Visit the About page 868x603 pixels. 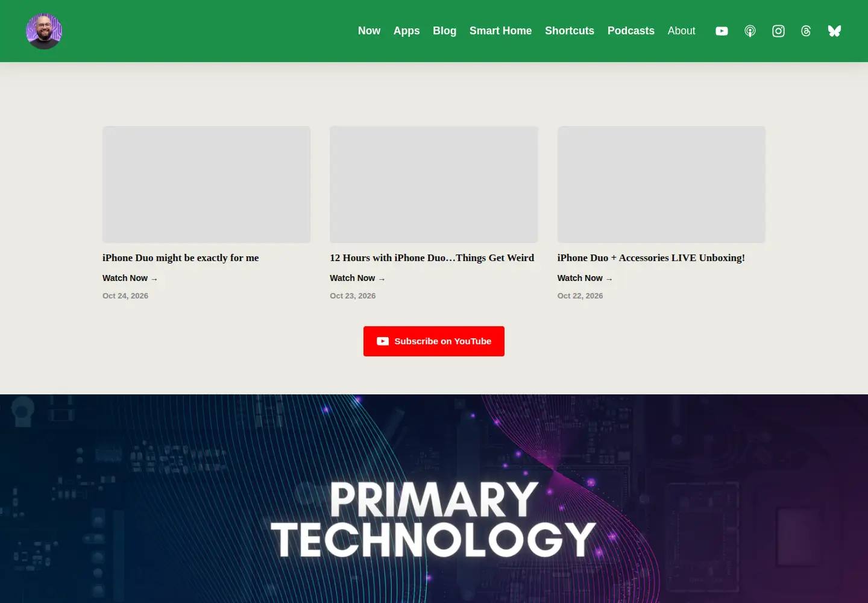(681, 31)
